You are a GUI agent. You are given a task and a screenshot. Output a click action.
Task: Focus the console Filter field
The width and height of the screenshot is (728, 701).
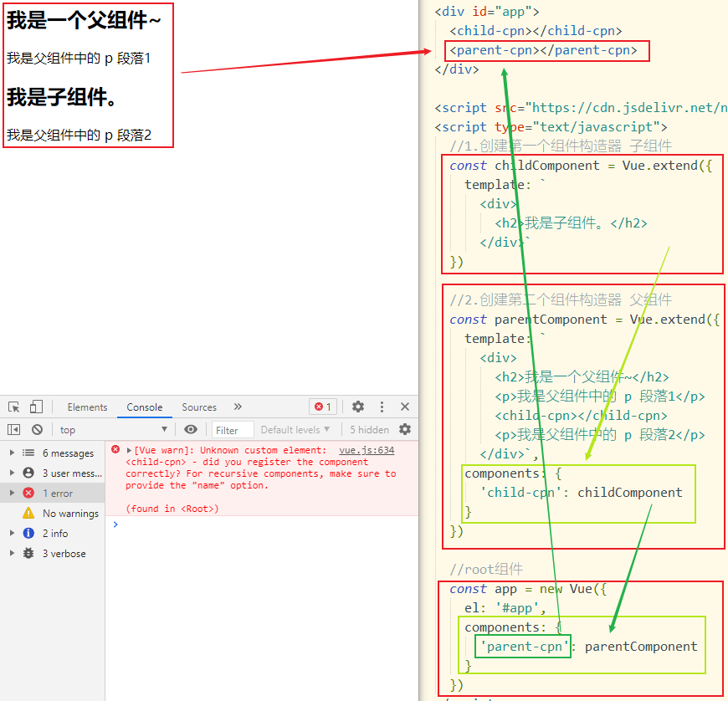tap(233, 430)
